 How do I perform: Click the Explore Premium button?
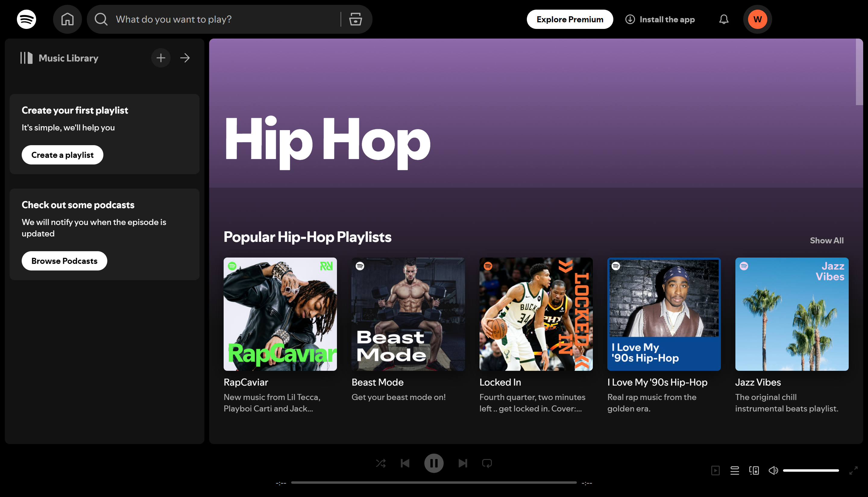[569, 19]
